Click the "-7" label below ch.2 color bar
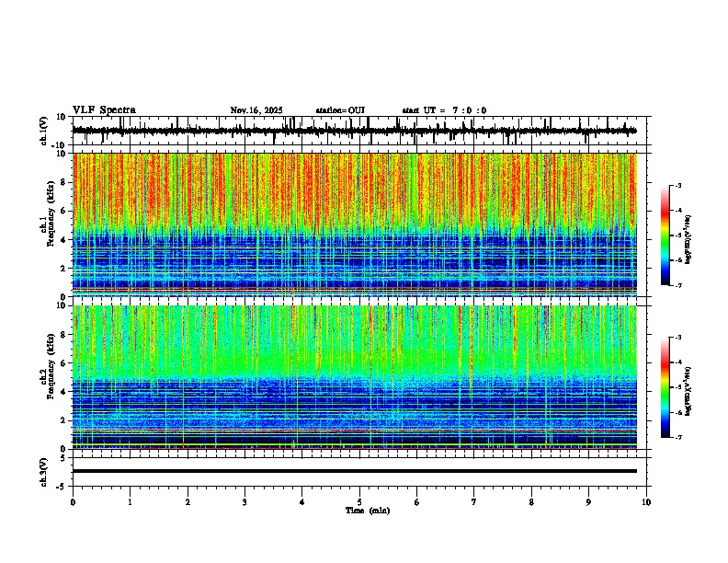This screenshot has width=728, height=563. pos(677,437)
